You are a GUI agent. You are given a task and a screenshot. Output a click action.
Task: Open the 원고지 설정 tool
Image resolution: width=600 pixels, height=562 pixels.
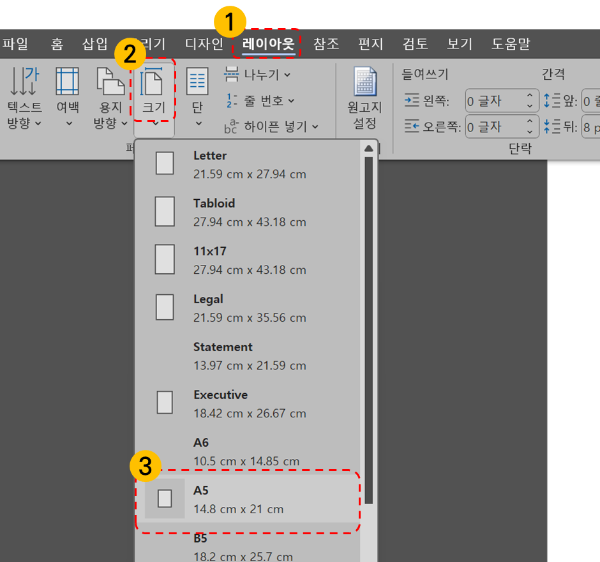click(x=365, y=98)
